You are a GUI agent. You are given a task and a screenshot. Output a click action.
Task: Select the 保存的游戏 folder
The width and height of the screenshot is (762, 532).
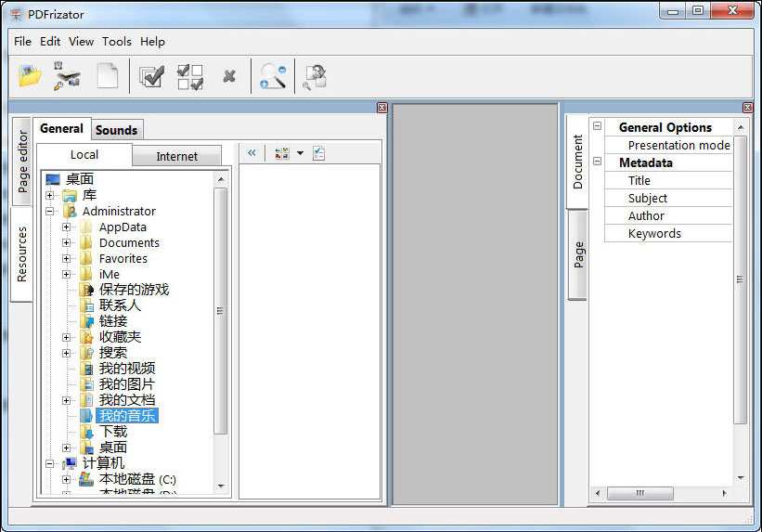[x=134, y=290]
